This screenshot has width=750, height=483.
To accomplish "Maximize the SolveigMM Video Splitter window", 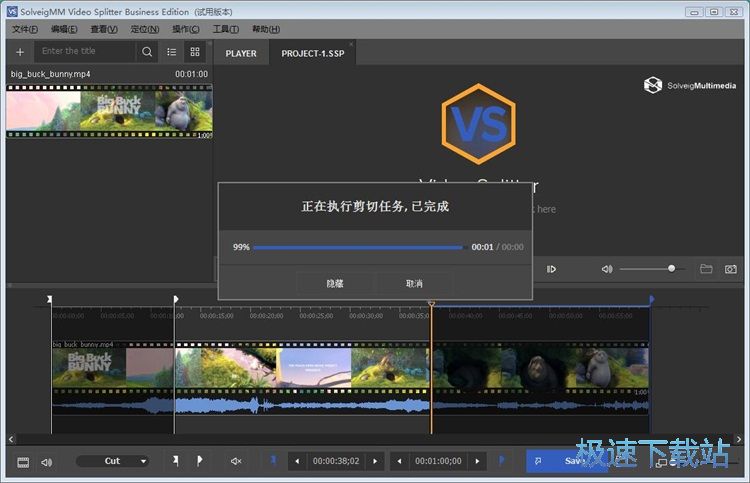I will click(714, 11).
